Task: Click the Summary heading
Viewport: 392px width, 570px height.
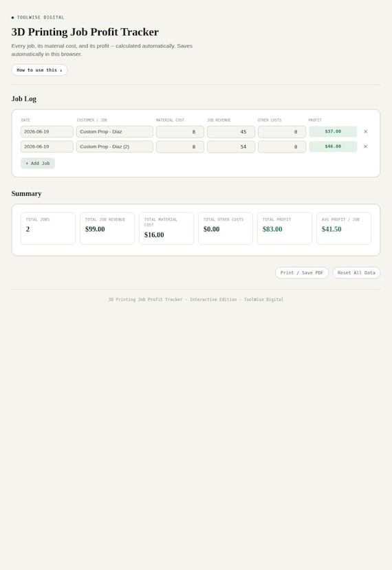Action: point(26,194)
